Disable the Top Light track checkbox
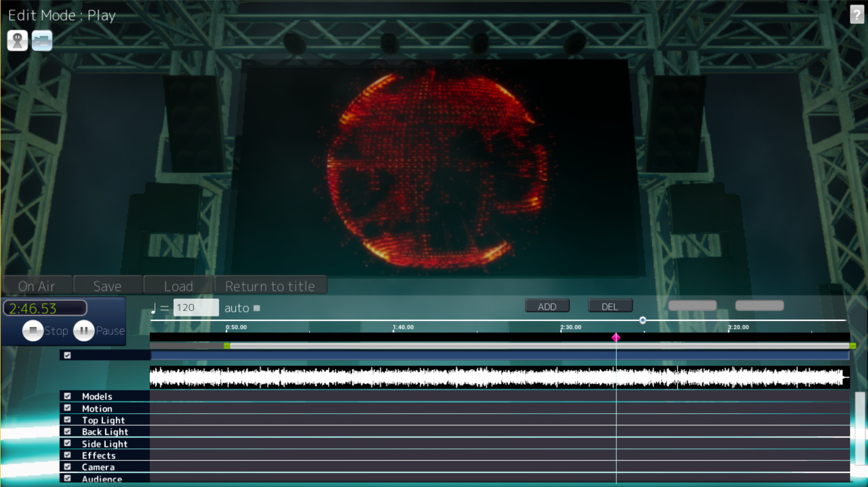The image size is (868, 487). pos(67,420)
